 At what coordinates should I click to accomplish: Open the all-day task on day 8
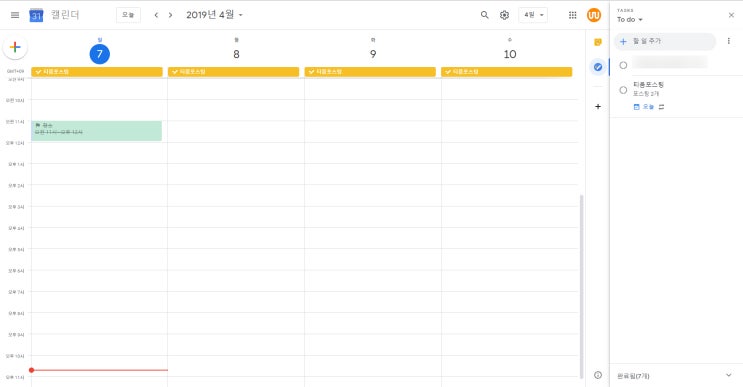point(233,72)
